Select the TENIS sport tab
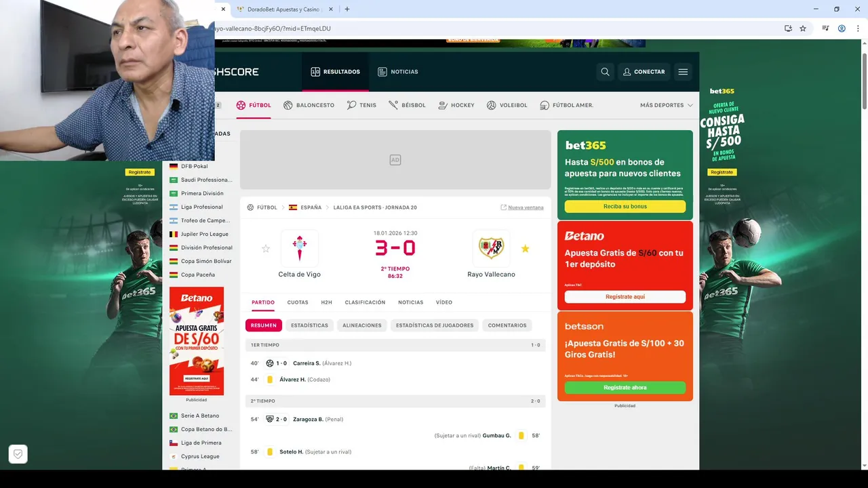The width and height of the screenshot is (868, 488). [361, 105]
